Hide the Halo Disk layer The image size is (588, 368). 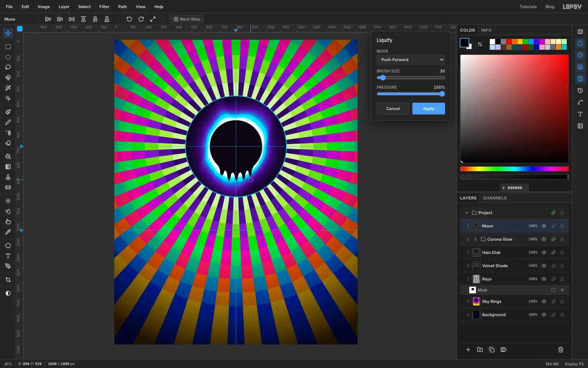tap(544, 252)
